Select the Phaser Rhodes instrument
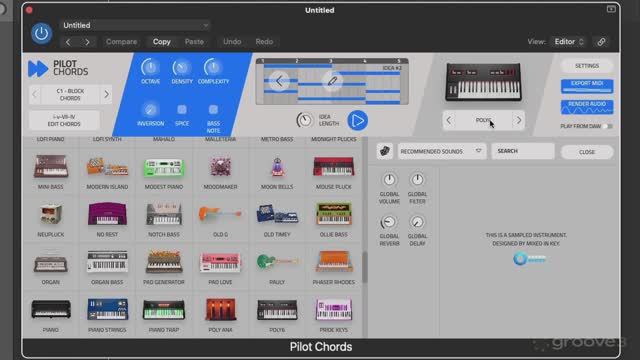The width and height of the screenshot is (640, 360). (x=333, y=267)
